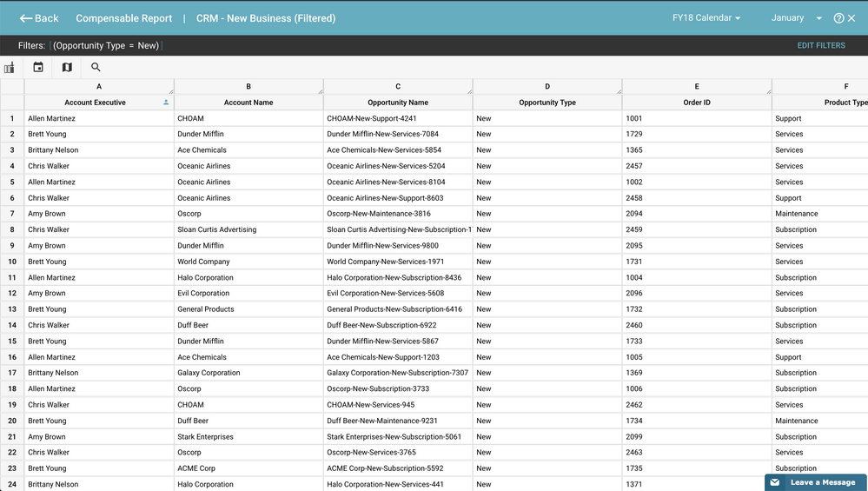Click the Account Name column header
The width and height of the screenshot is (868, 491).
[x=248, y=103]
